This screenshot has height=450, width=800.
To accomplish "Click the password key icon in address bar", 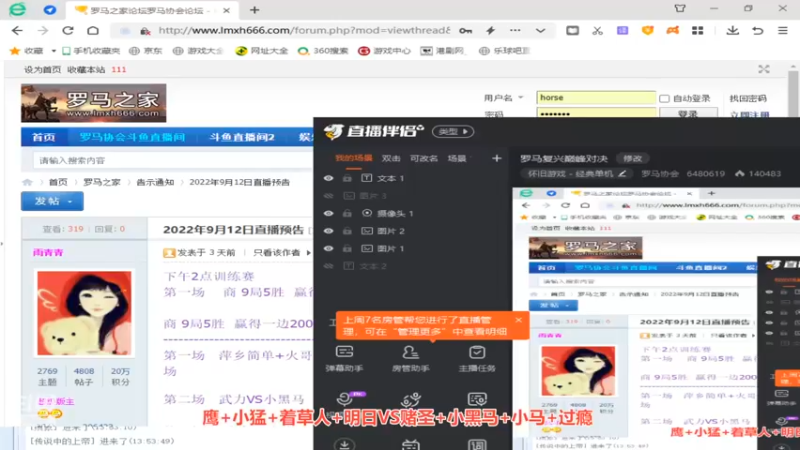I will [465, 31].
